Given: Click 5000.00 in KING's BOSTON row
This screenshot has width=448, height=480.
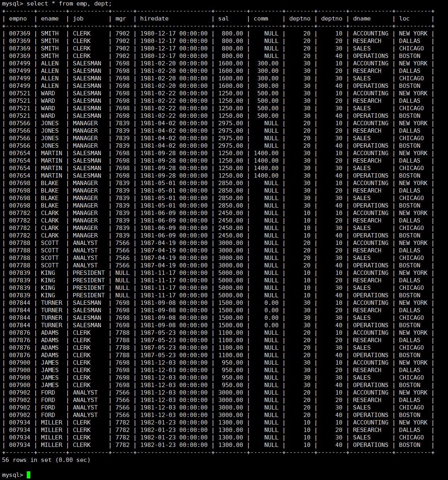Looking at the screenshot, I should point(231,295).
